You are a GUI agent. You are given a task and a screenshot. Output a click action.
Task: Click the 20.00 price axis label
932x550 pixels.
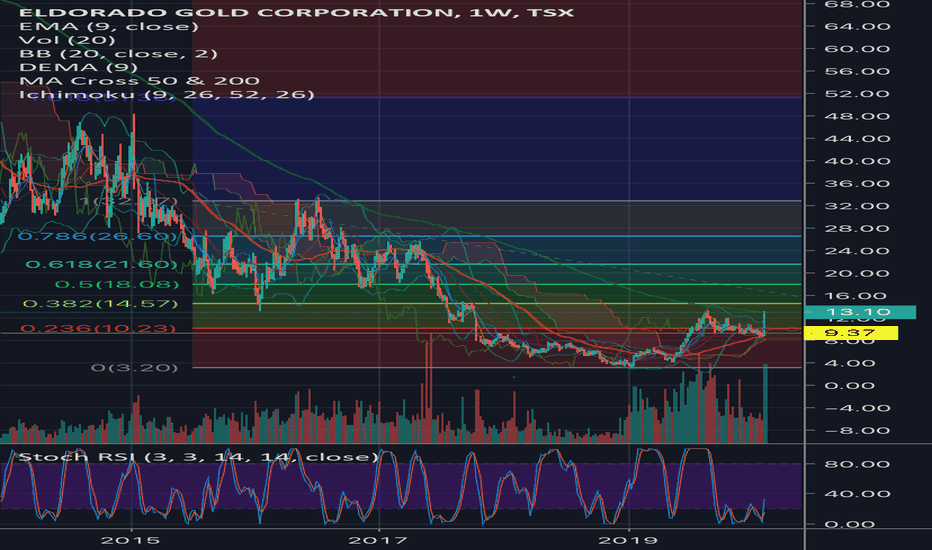[x=857, y=274]
